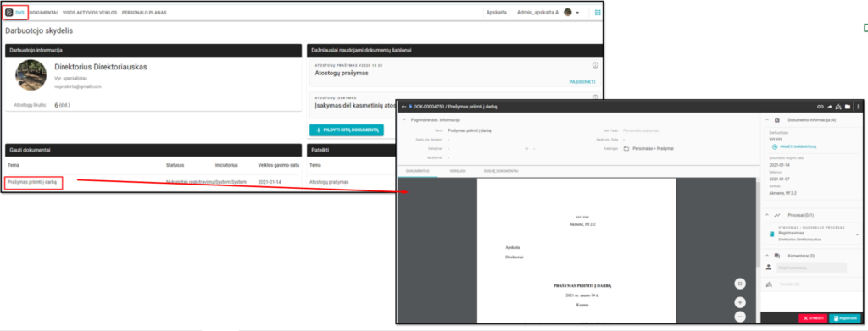The height and width of the screenshot is (331, 868).
Task: Click the Apskaita label in top bar
Action: [496, 12]
